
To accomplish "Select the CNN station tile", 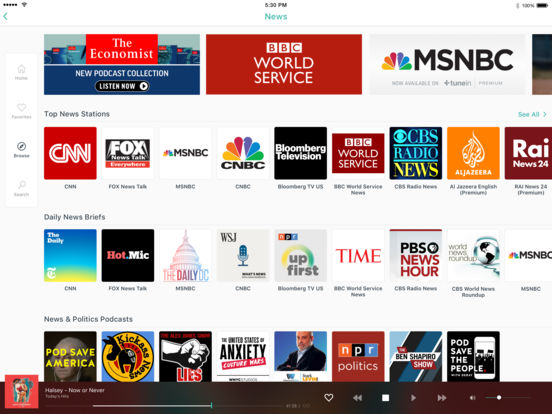I will coord(70,153).
